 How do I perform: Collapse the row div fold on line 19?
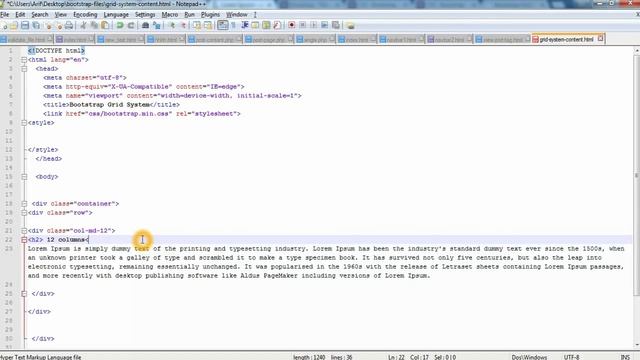click(24, 213)
